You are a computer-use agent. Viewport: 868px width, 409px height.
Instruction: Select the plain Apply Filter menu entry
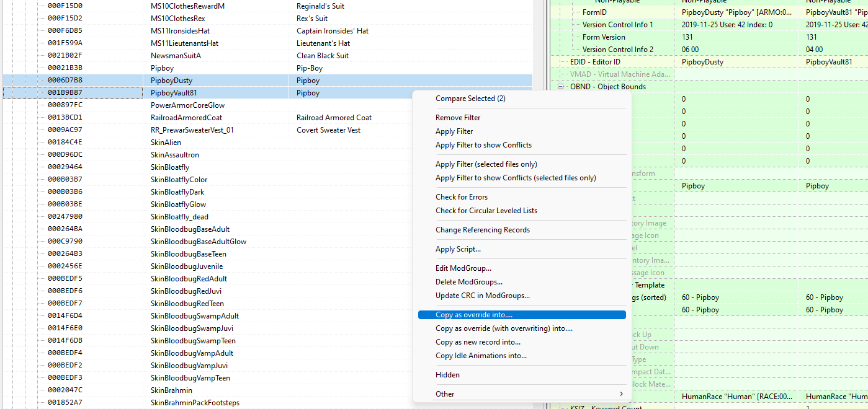click(454, 131)
